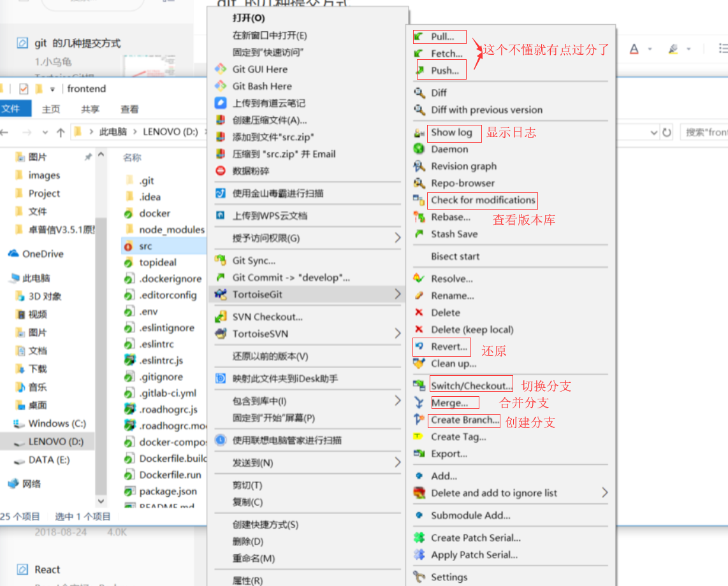Expand Delete and add to ignore list arrow
Viewport: 728px width, 586px height.
pyautogui.click(x=604, y=493)
